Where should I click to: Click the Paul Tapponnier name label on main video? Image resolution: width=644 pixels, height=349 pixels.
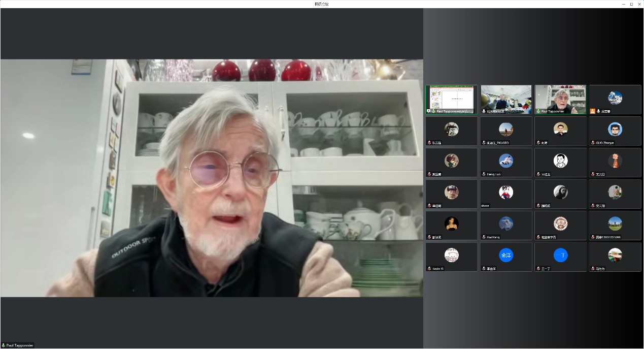click(20, 345)
